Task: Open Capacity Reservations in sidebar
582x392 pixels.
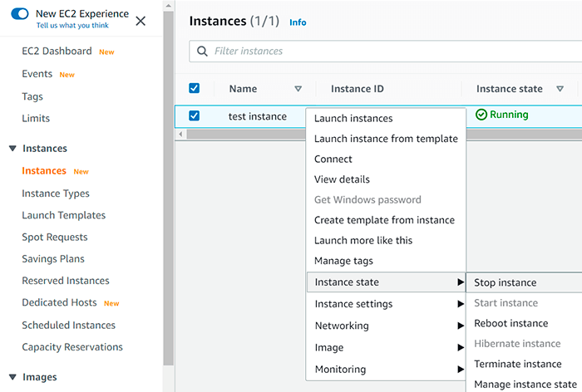Action: 72,347
